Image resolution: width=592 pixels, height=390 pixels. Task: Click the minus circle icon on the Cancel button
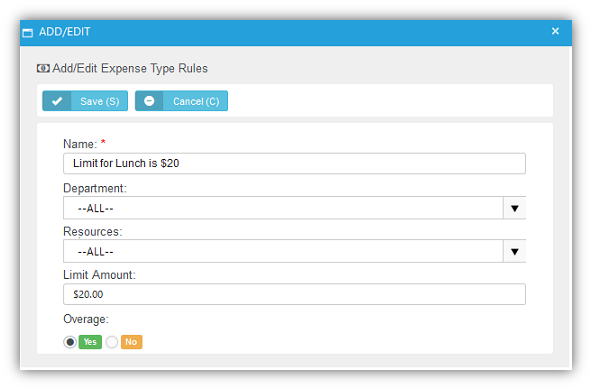(x=149, y=101)
